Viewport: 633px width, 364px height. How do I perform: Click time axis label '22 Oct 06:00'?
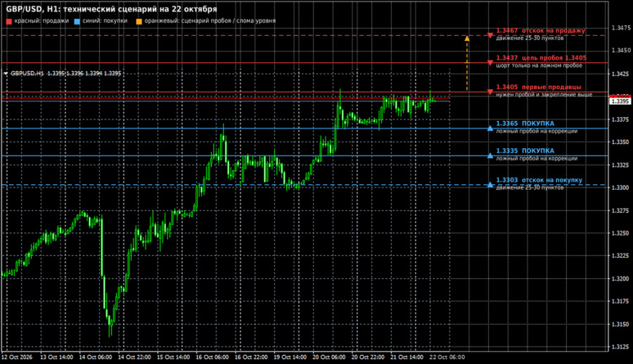[x=447, y=357]
